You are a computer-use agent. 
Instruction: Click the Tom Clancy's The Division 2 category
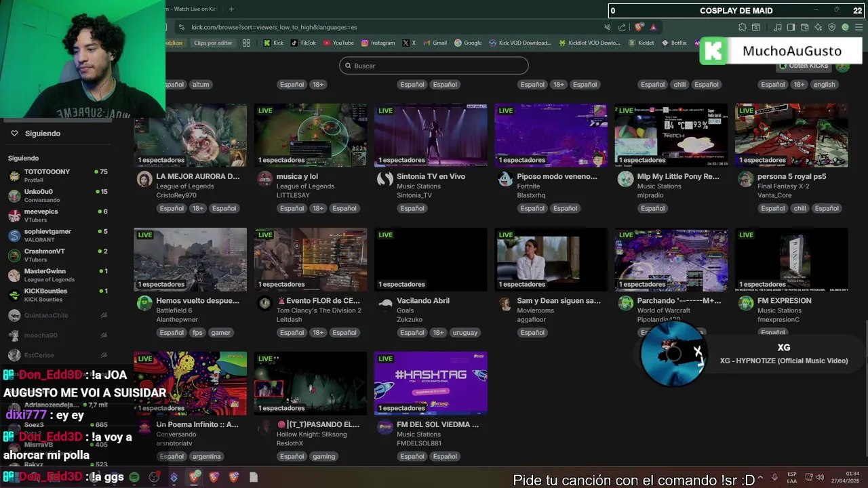click(x=319, y=310)
